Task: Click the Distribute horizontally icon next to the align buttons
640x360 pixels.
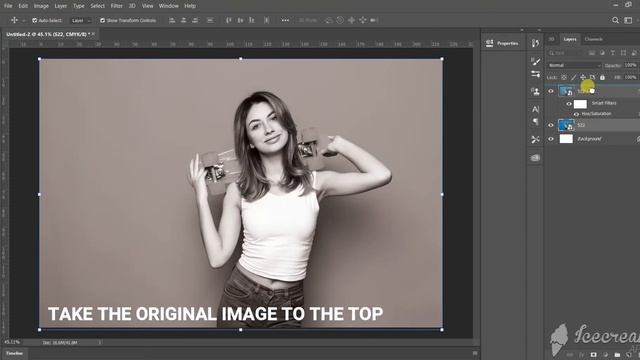Action: [x=209, y=20]
